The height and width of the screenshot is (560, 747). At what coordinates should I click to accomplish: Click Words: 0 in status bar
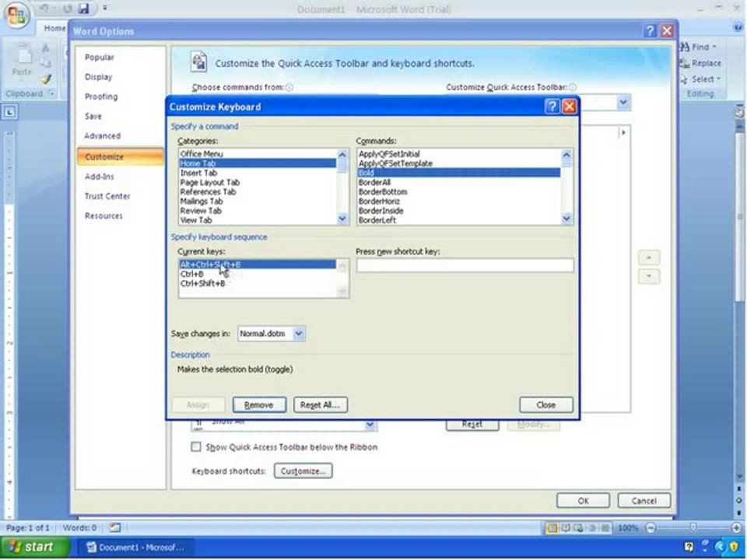pyautogui.click(x=79, y=527)
